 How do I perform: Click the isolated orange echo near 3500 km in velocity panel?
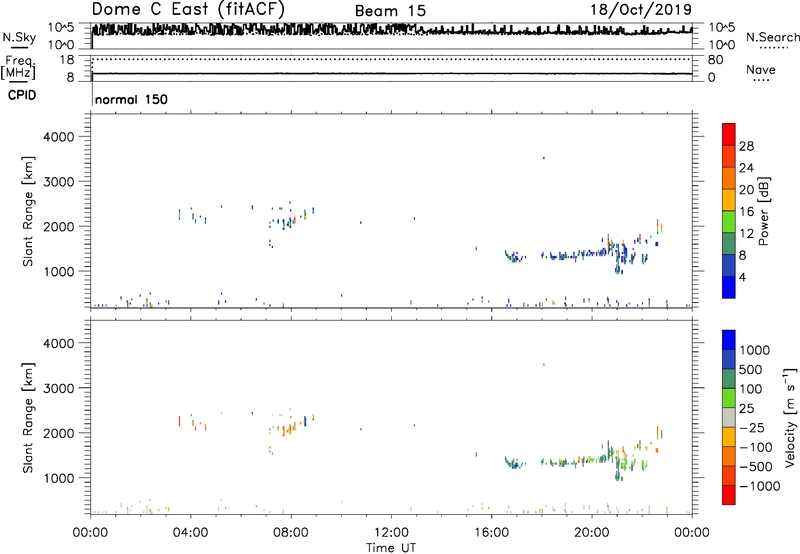544,364
